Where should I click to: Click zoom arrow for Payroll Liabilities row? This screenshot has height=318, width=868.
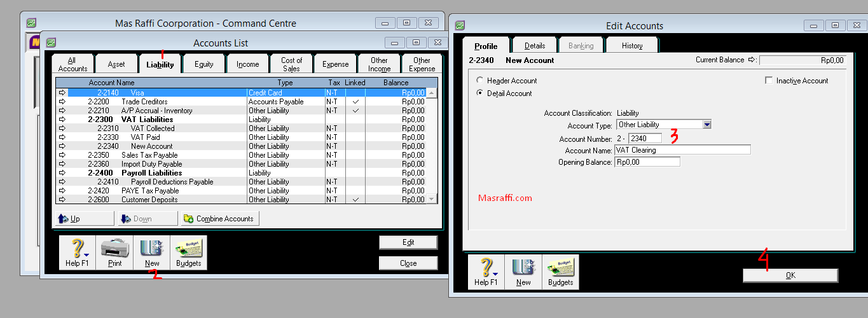62,173
